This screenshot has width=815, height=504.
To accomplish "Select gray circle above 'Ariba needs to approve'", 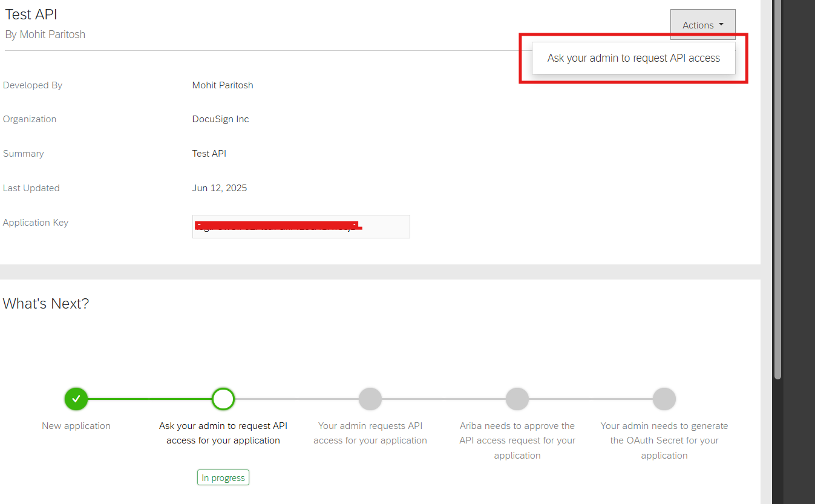I will [517, 399].
